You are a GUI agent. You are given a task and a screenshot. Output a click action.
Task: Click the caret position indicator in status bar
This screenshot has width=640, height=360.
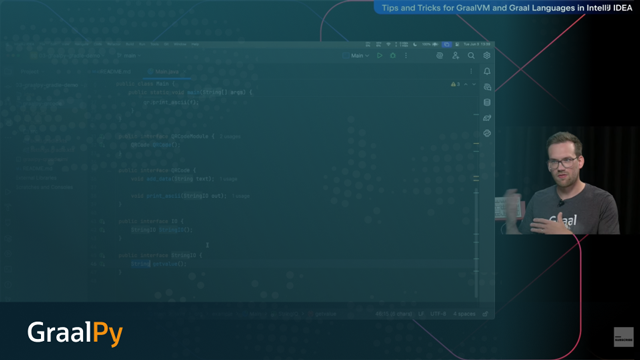[x=393, y=314]
